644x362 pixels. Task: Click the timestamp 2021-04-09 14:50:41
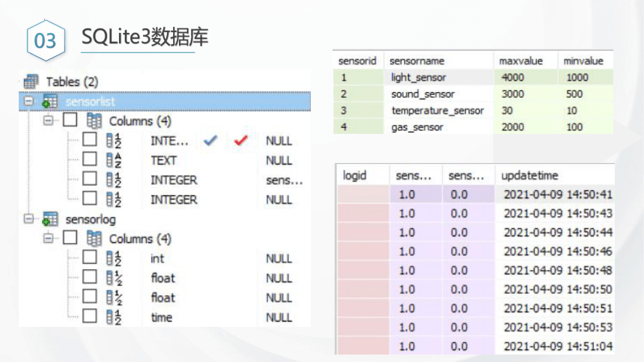555,194
